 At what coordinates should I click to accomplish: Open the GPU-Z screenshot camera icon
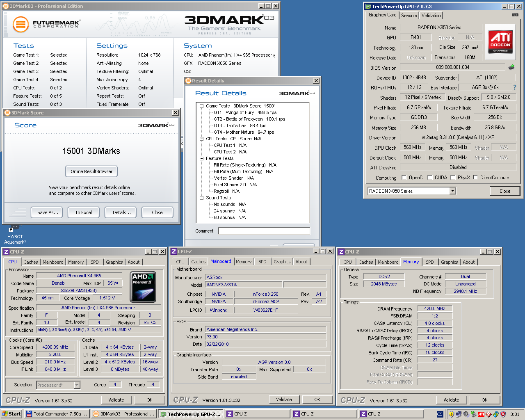point(515,15)
